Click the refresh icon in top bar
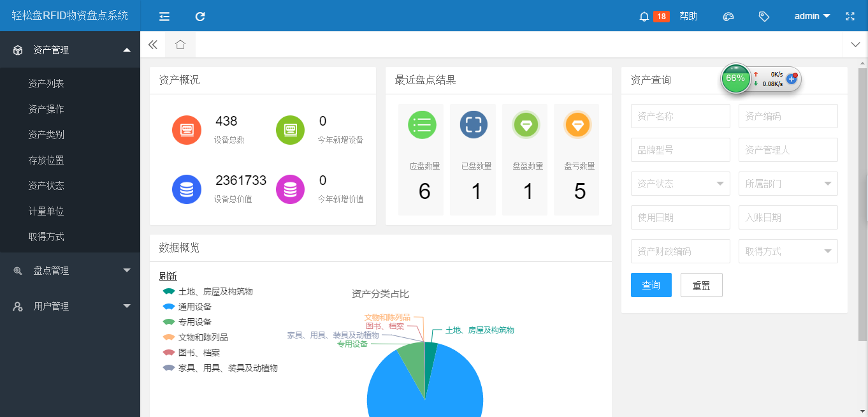This screenshot has width=868, height=417. (x=200, y=17)
